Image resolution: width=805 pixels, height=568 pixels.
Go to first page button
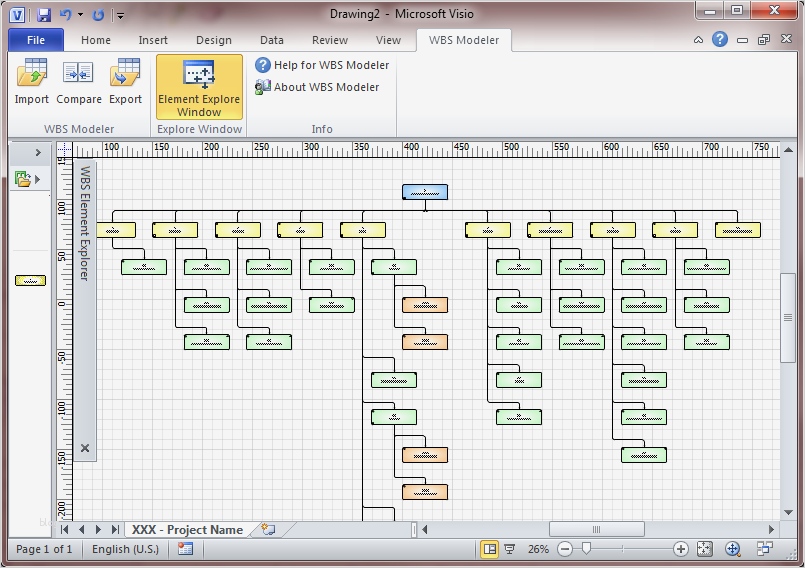65,529
